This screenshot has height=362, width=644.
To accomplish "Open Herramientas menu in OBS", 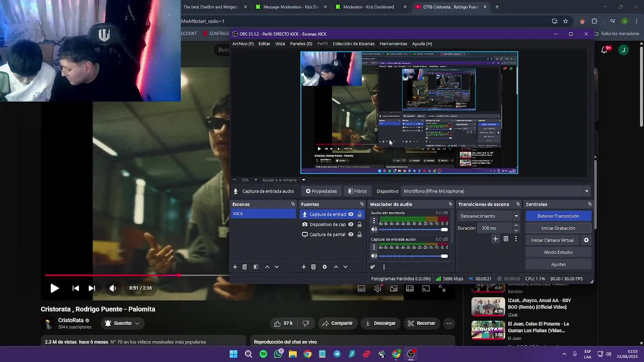I will pyautogui.click(x=393, y=44).
